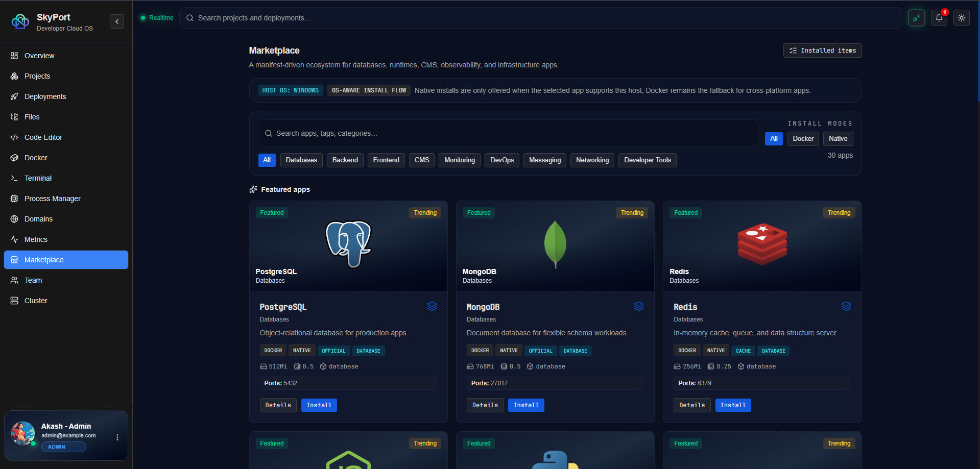This screenshot has height=469, width=980.
Task: Open Docker section in sidebar
Action: (x=66, y=158)
